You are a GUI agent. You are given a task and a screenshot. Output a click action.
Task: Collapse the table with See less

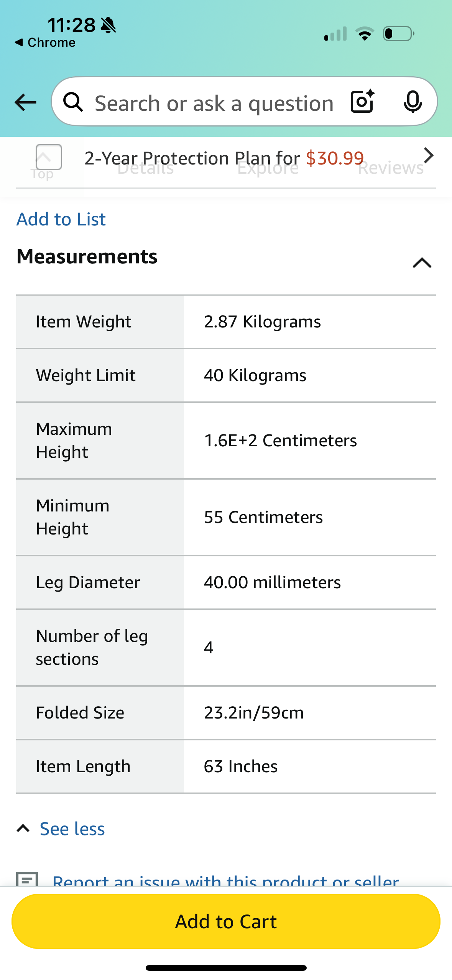coord(72,829)
